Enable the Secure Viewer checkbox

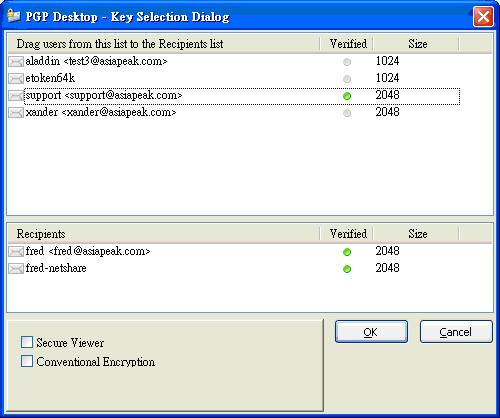click(27, 342)
